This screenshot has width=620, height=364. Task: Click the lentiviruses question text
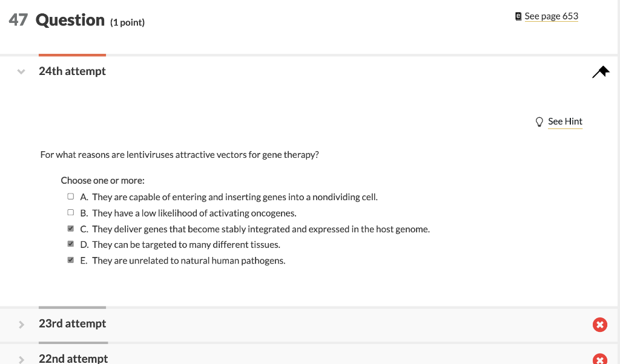pos(179,155)
